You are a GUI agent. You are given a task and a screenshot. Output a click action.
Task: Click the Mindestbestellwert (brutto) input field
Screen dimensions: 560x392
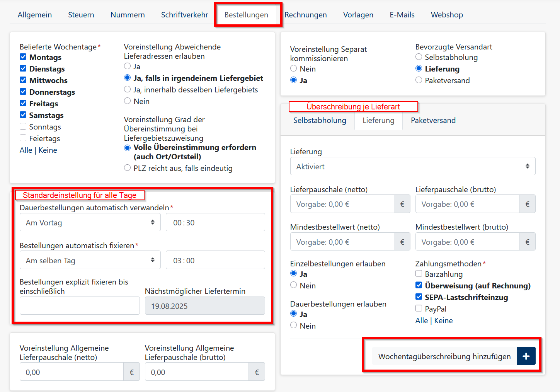[x=467, y=242]
